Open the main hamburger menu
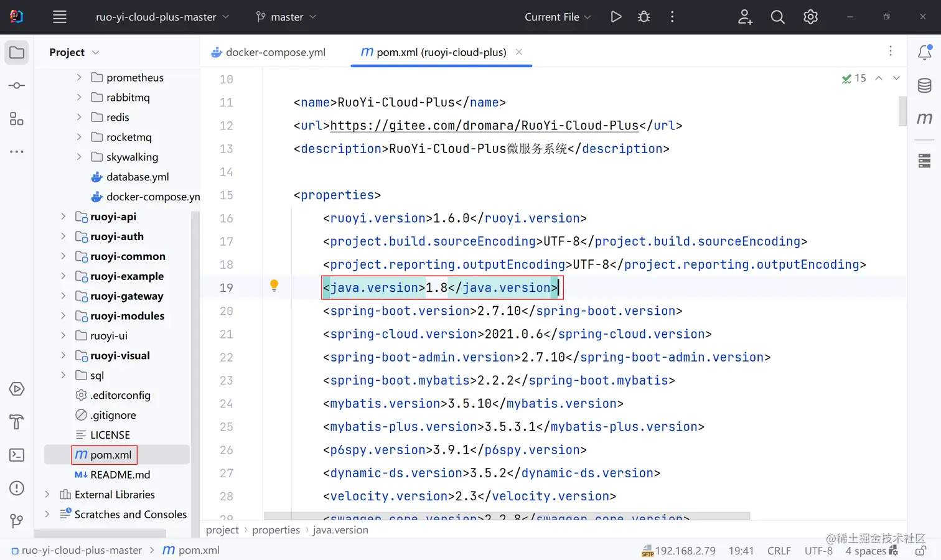941x560 pixels. click(60, 17)
